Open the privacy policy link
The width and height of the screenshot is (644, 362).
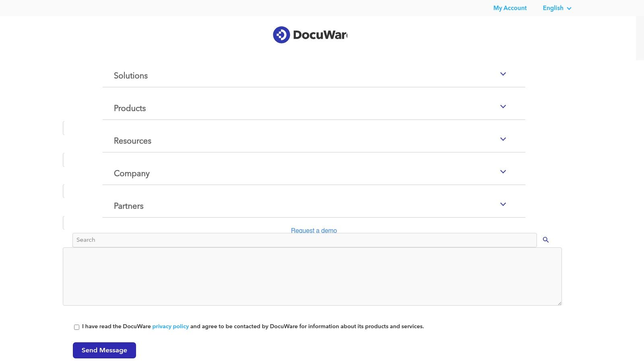(170, 326)
